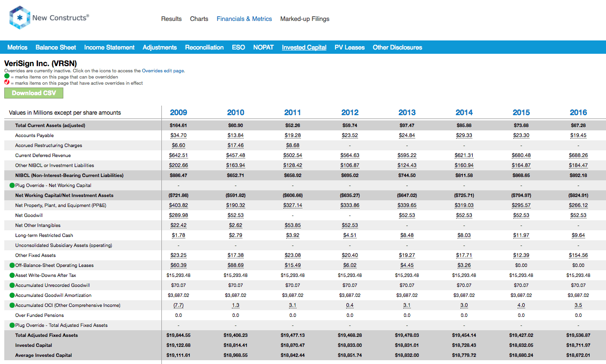Click 2016 Accumulated OCI value 3.5
The image size is (606, 364).
(x=578, y=305)
